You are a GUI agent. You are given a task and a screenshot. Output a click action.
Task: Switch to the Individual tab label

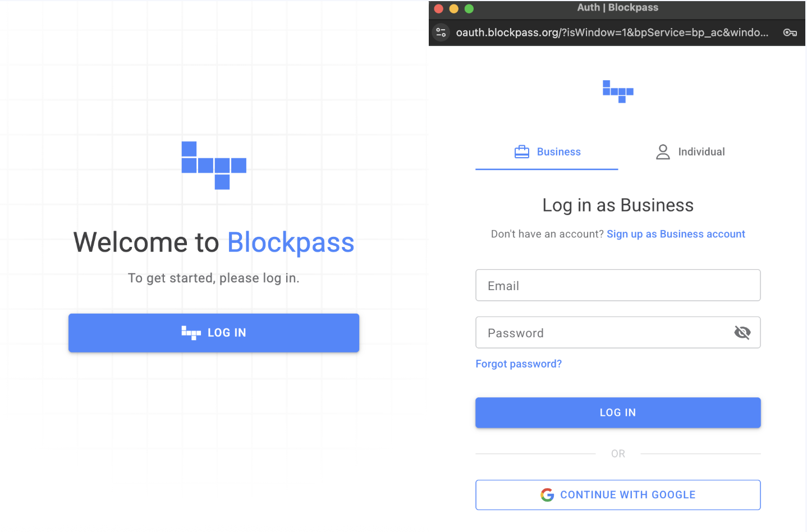pos(701,152)
